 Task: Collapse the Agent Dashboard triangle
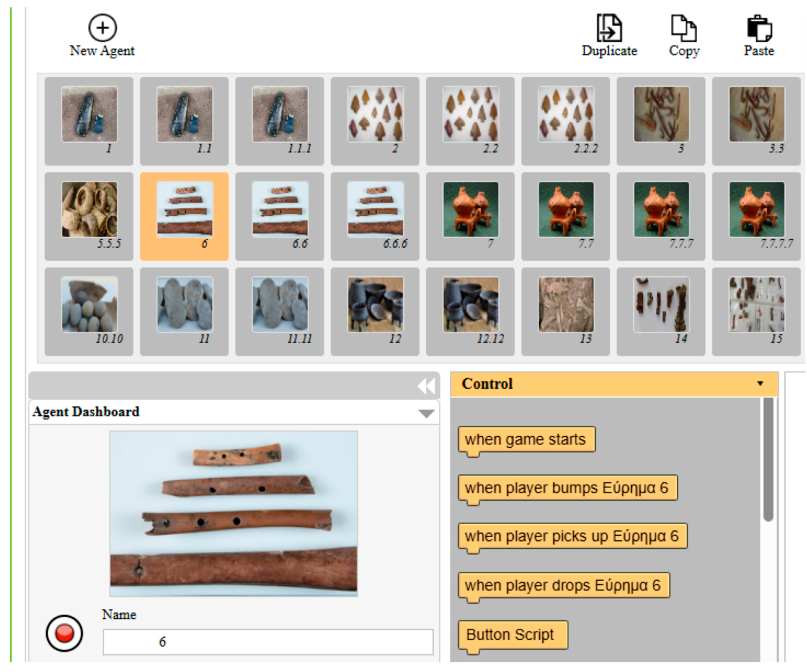426,414
